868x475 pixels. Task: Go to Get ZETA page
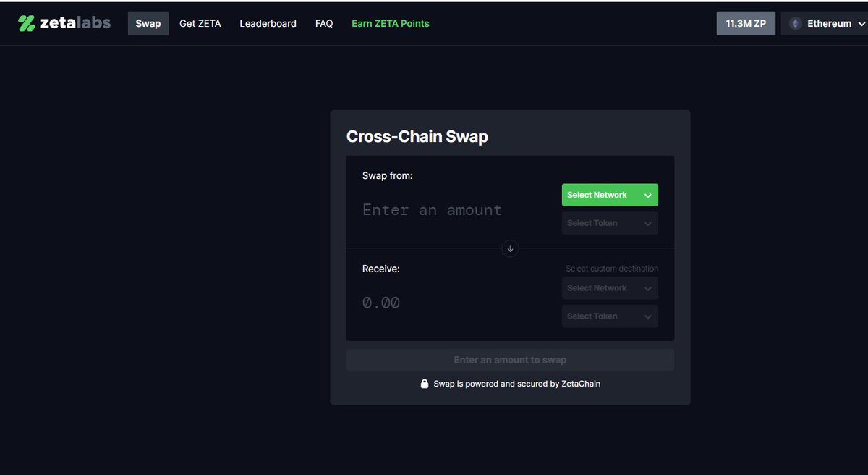(200, 23)
